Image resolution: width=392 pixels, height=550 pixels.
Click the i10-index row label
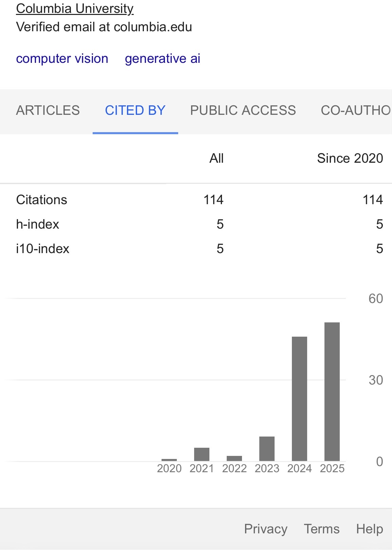coord(43,249)
